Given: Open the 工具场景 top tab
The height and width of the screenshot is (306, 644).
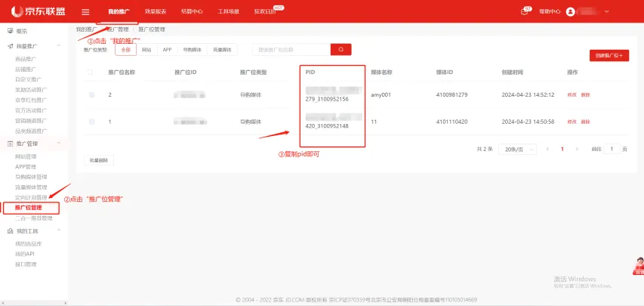Looking at the screenshot, I should pyautogui.click(x=228, y=11).
